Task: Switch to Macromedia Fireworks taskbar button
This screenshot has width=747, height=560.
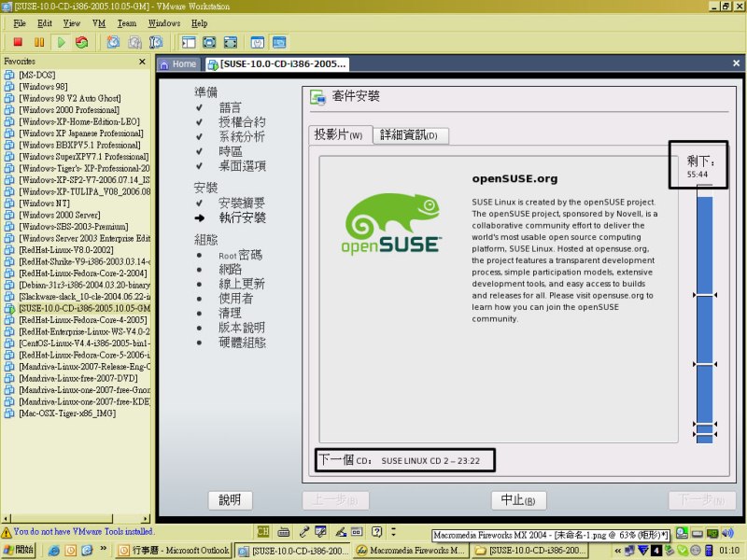Action: [411, 551]
